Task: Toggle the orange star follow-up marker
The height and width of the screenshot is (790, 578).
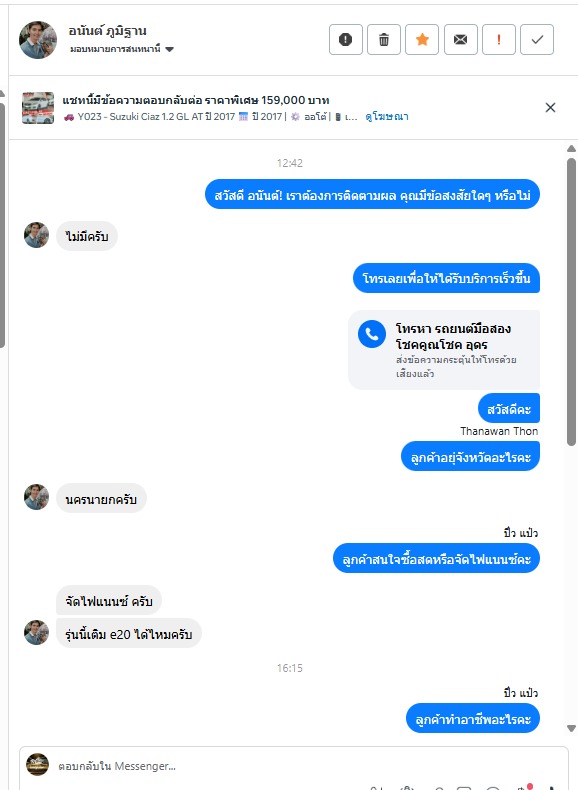Action: point(422,39)
